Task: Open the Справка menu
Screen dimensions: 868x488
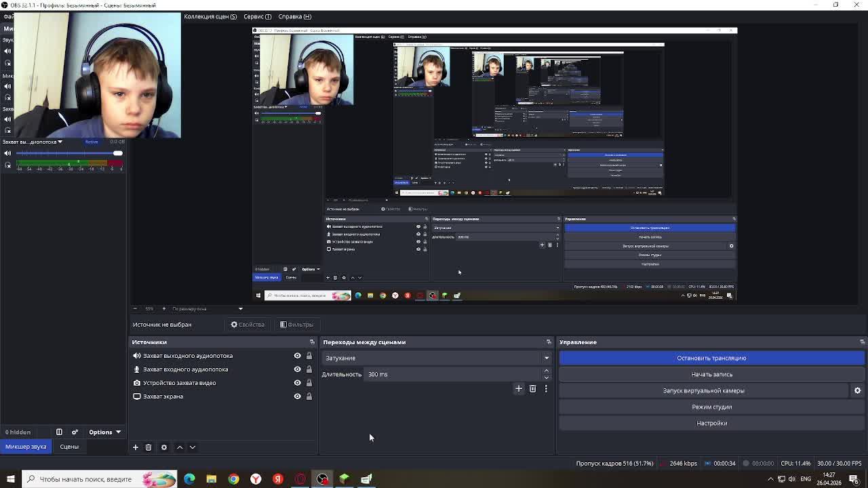Action: click(295, 16)
